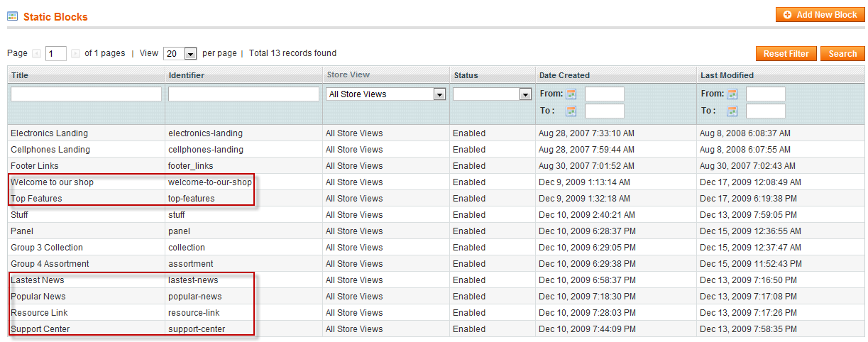The width and height of the screenshot is (868, 342).
Task: Open Date Created From calendar icon
Action: [571, 94]
